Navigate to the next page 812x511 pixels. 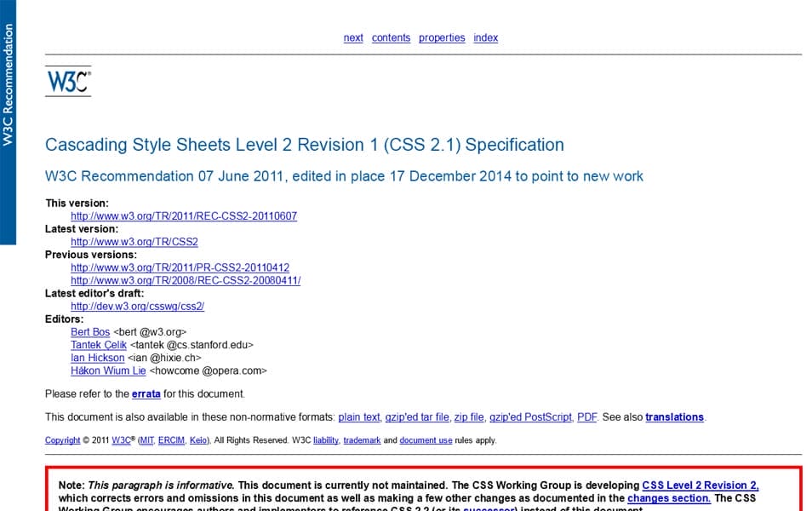pos(352,37)
